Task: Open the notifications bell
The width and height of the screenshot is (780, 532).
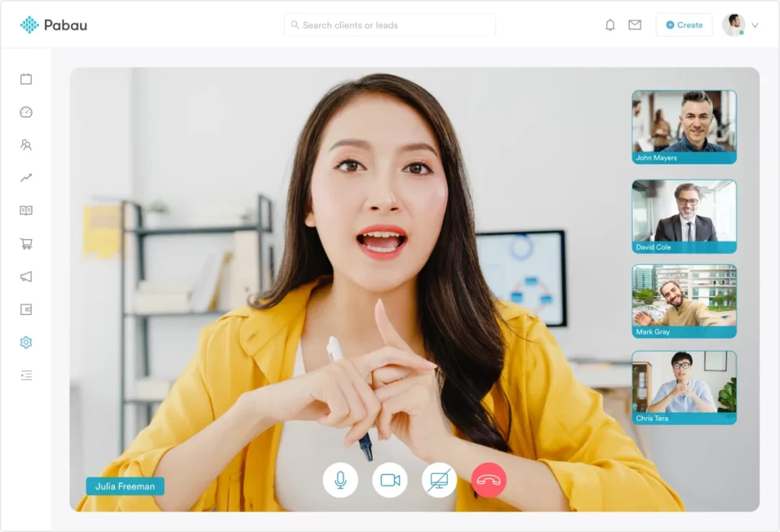Action: click(610, 25)
